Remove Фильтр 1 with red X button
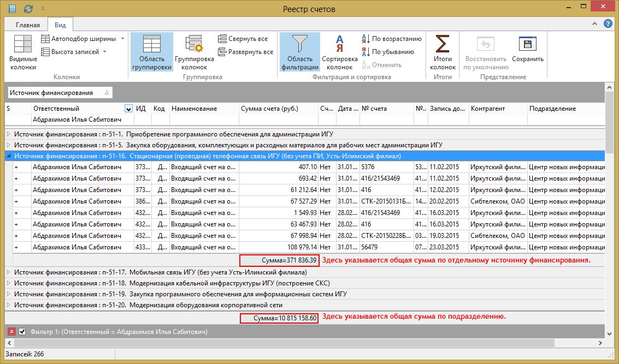619x364 pixels. point(12,332)
